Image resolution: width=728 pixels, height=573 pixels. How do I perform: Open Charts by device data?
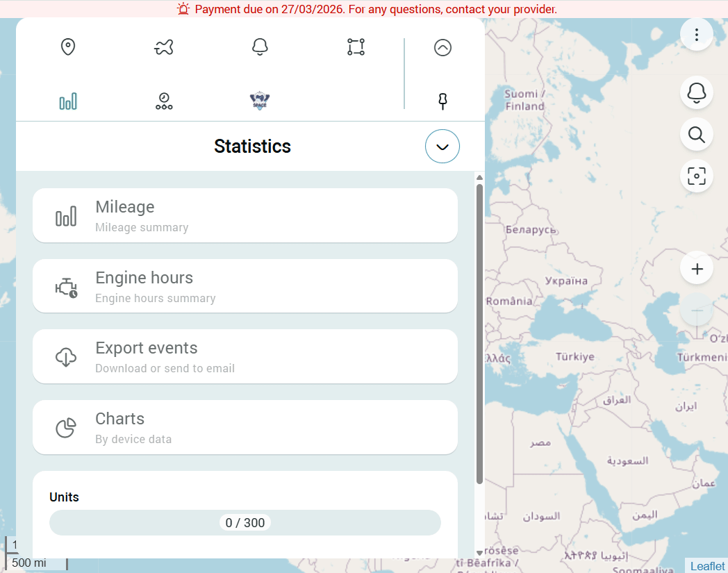[x=245, y=427]
